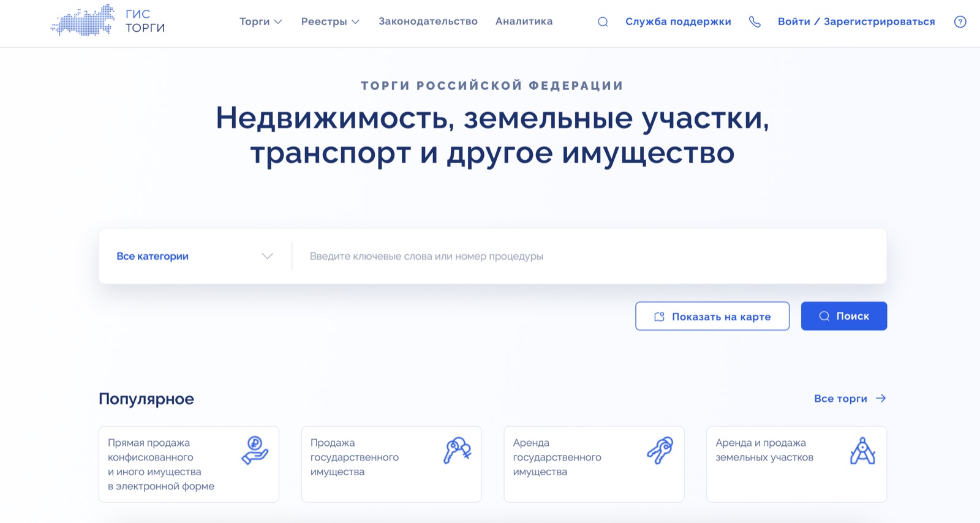Click the Показать на карте button

[x=712, y=316]
